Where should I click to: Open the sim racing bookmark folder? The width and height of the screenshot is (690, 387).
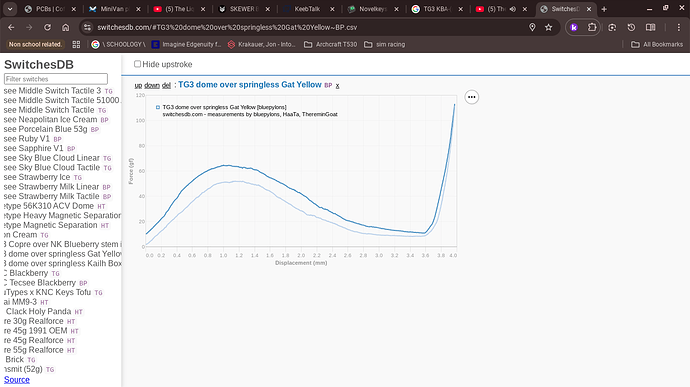[x=385, y=44]
